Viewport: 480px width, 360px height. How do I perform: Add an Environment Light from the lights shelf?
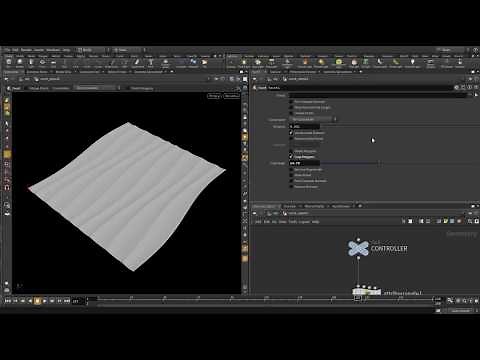(x=339, y=62)
